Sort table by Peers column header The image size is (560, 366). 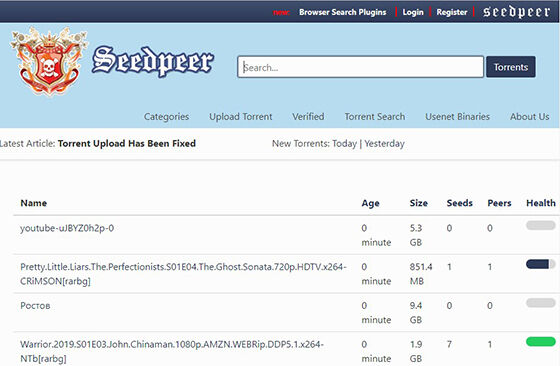499,203
